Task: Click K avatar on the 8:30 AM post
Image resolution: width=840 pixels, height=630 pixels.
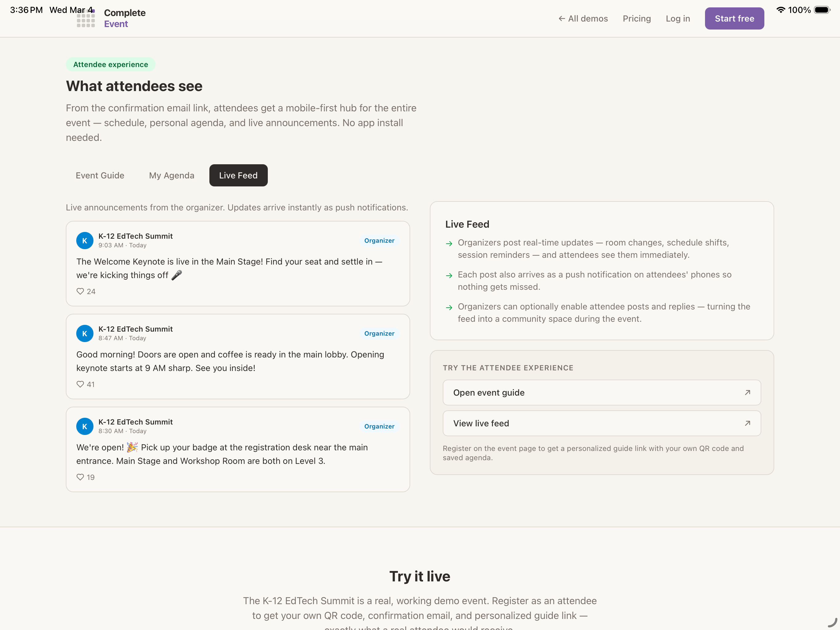Action: point(85,426)
